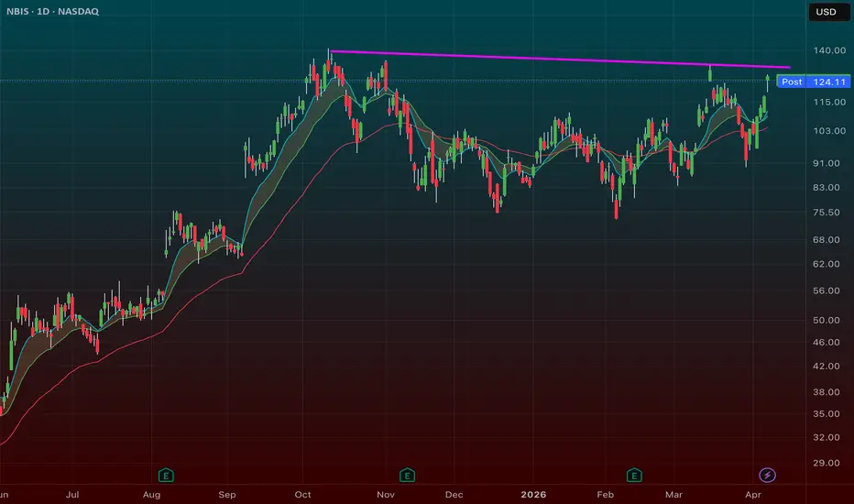The image size is (854, 504).
Task: Click the 103.00 price axis label
Action: pos(829,131)
